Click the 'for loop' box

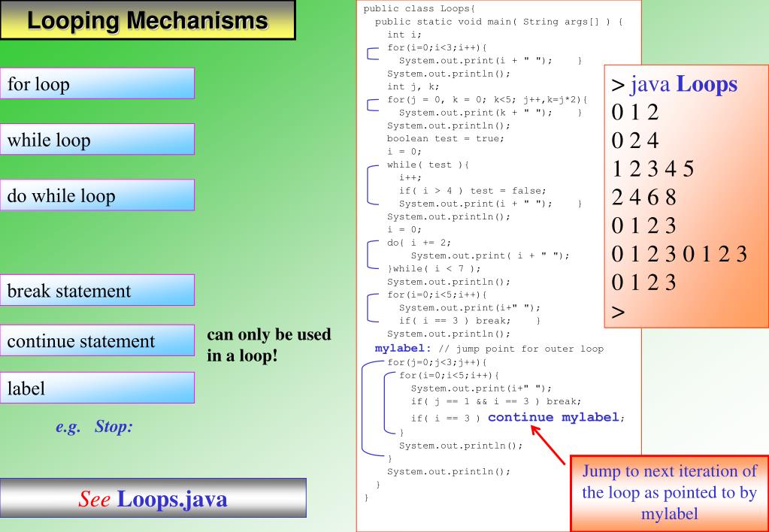click(97, 83)
